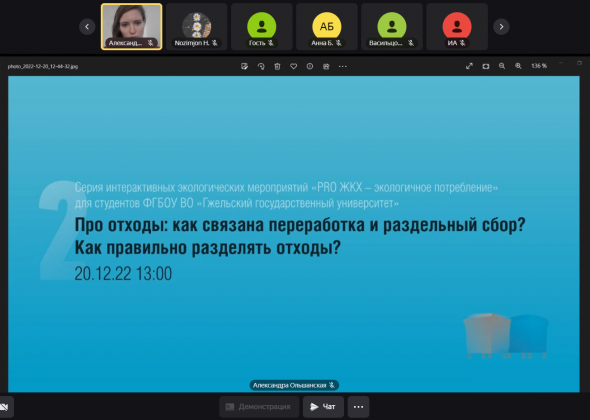Show previous participants with left arrow

[87, 27]
